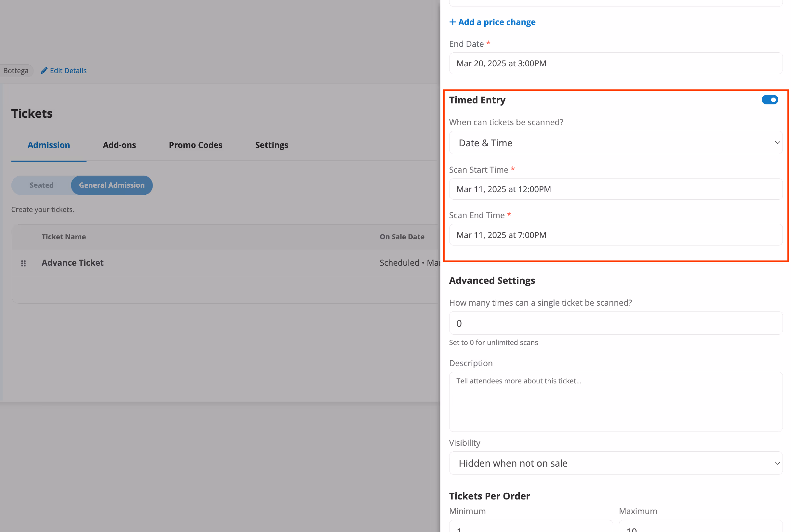Viewport: 791px width, 532px height.
Task: Edit the Scan Start Time field
Action: point(615,189)
